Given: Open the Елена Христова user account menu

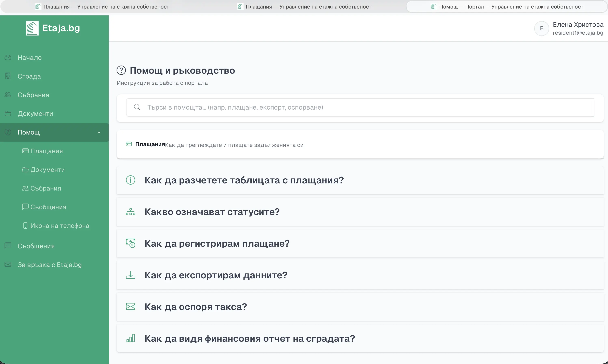Looking at the screenshot, I should point(569,28).
